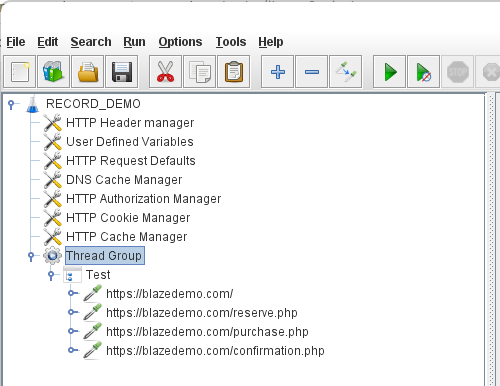The width and height of the screenshot is (500, 386).
Task: Start the test with no pauses
Action: (x=423, y=72)
